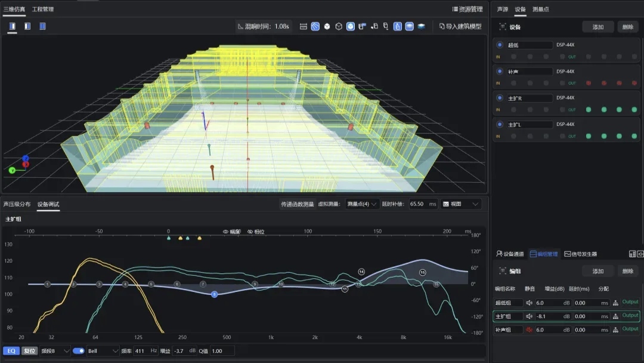Image resolution: width=644 pixels, height=363 pixels.
Task: Unmute the 补声组 group red speaker icon
Action: [x=529, y=330]
